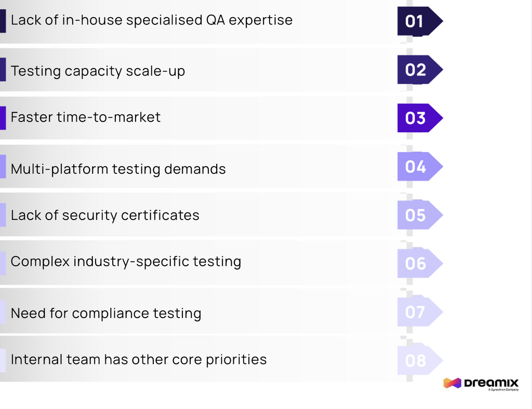Click purple color bar beside Faster time-to-market
532x409 pixels.
pos(3,118)
